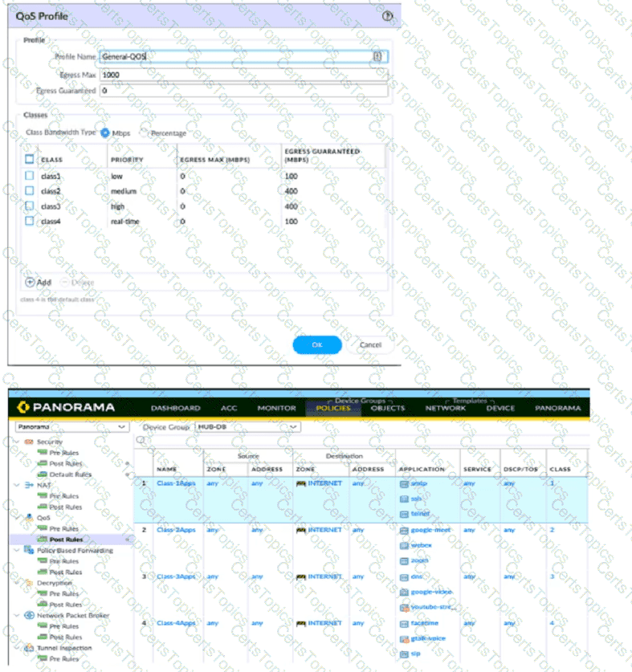
Task: Select the NAT Pre Rules tree item
Action: coord(64,496)
